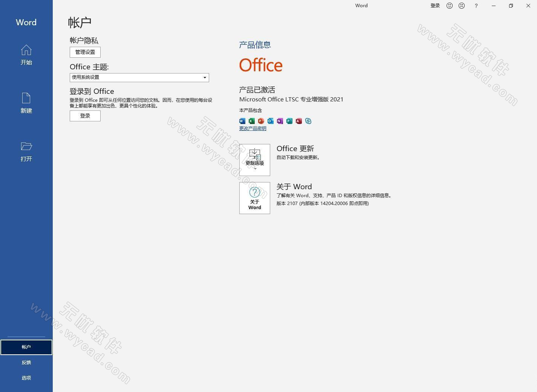
Task: Click the Word app icon under 本产品包含
Action: 242,121
